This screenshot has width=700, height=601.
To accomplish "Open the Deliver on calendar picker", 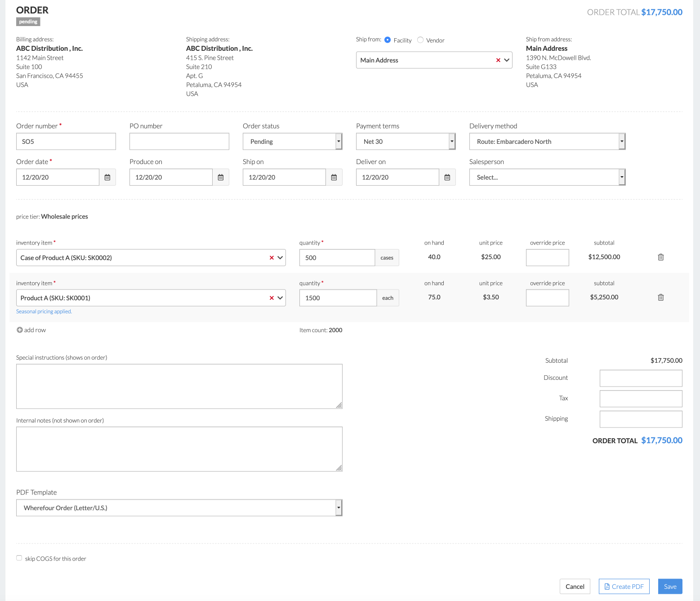I will (x=447, y=178).
